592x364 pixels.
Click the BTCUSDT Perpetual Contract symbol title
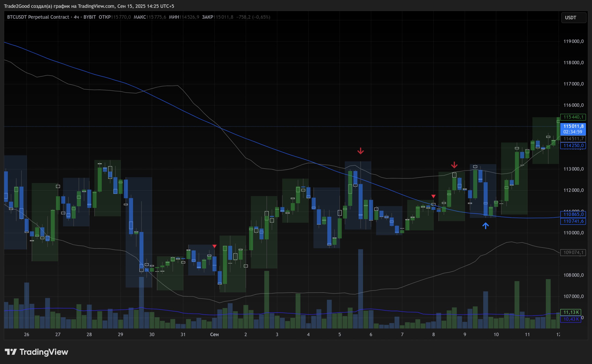(x=38, y=17)
